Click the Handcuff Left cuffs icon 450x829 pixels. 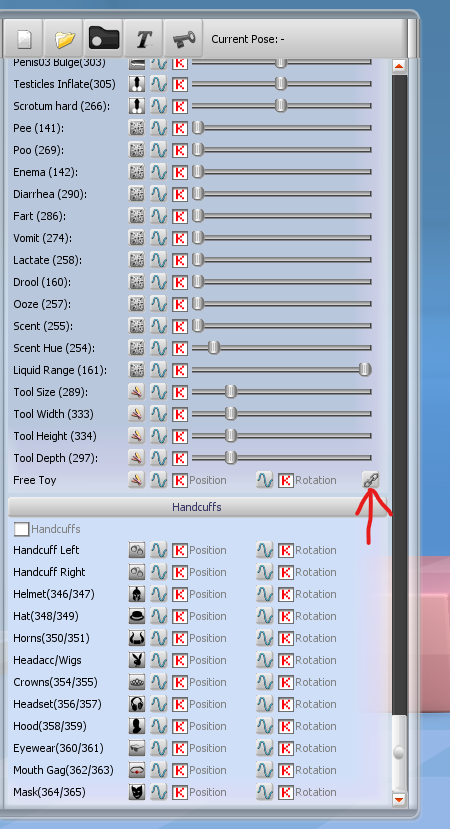tap(137, 550)
